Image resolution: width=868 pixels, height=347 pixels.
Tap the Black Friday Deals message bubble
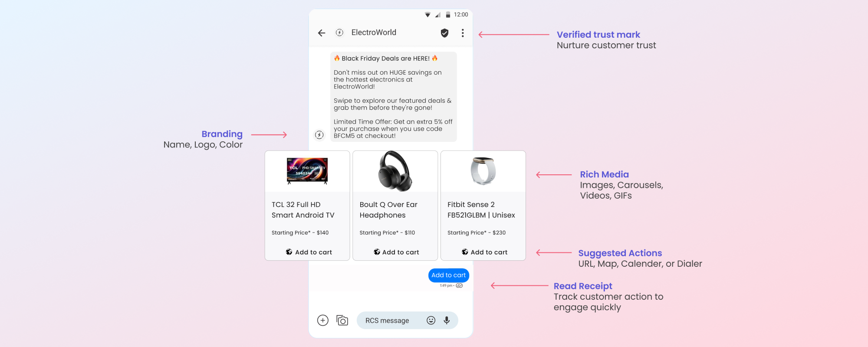coord(394,97)
